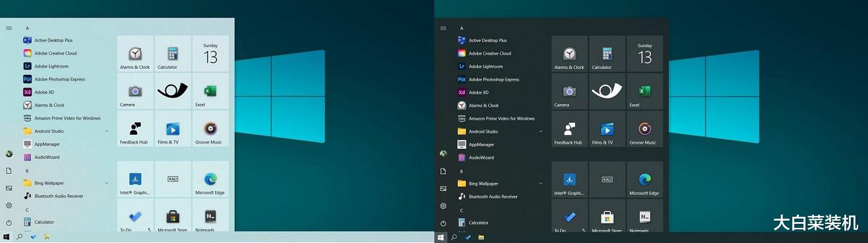Screen dimensions: 868x243
Task: Open Groove Music tile in dark Start menu
Action: point(645,129)
